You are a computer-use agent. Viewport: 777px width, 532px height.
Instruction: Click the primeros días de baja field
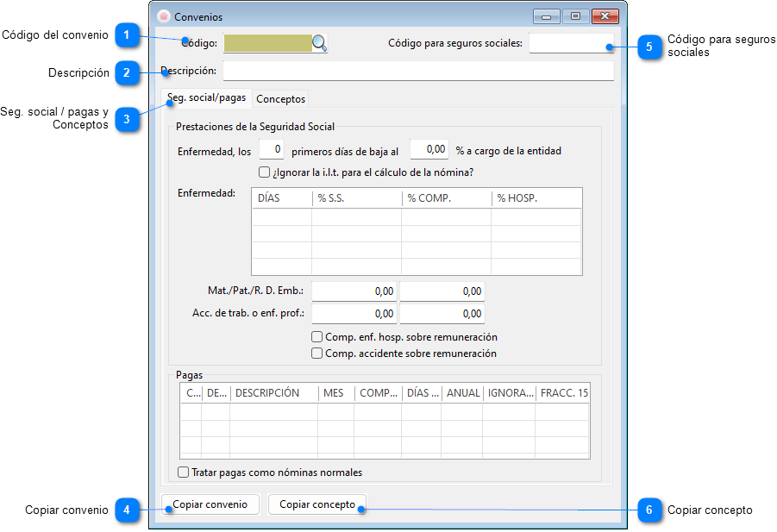tap(272, 149)
